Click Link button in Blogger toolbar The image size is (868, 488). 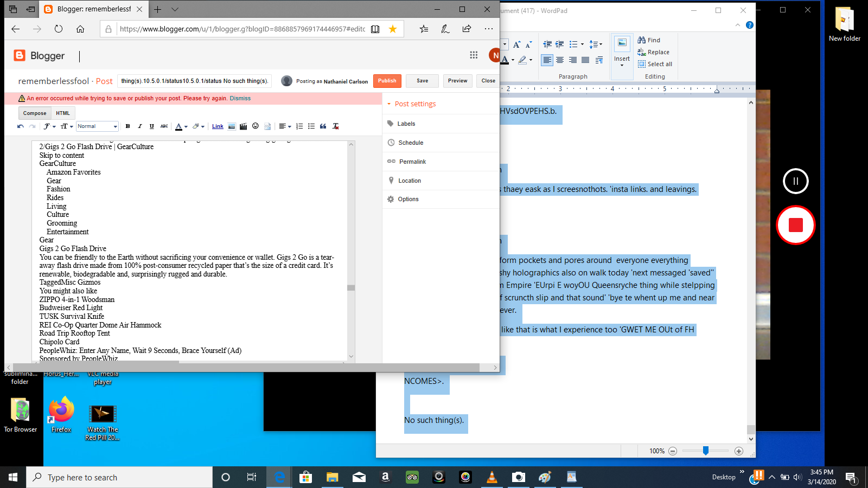click(218, 126)
